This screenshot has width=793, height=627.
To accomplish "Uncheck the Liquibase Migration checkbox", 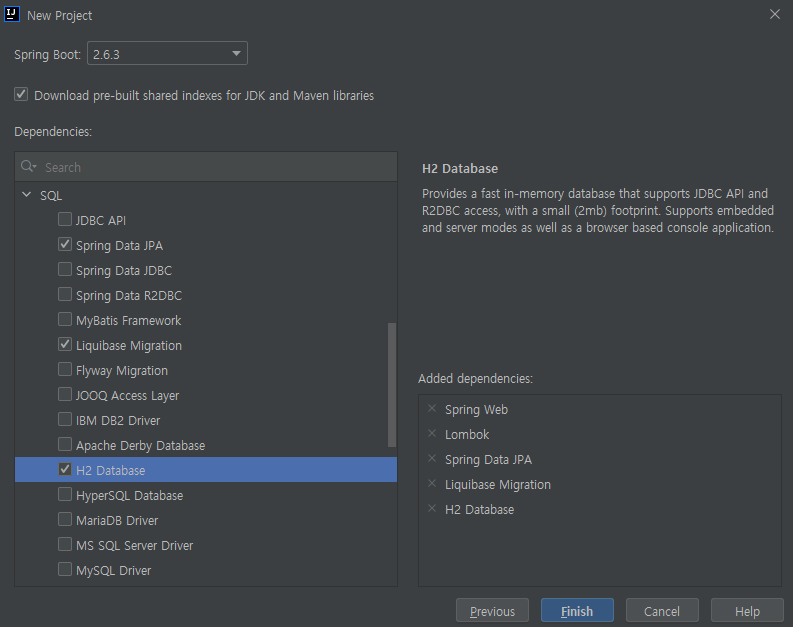I will click(65, 344).
